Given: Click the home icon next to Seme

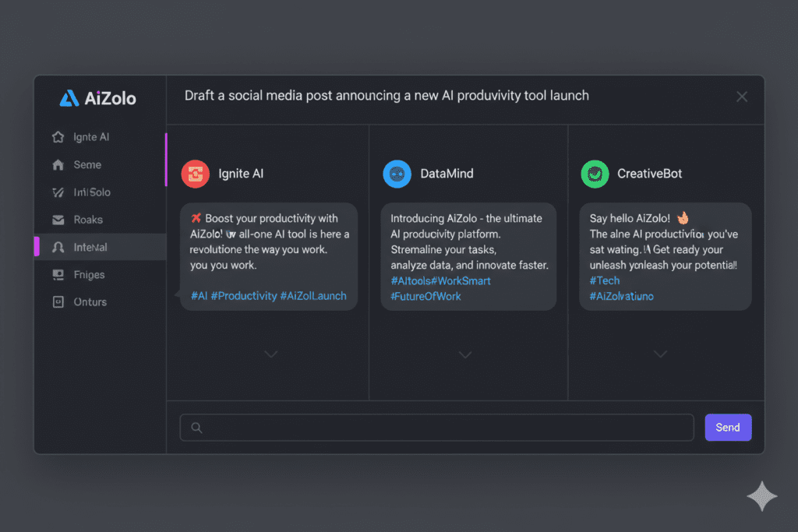Looking at the screenshot, I should (58, 165).
